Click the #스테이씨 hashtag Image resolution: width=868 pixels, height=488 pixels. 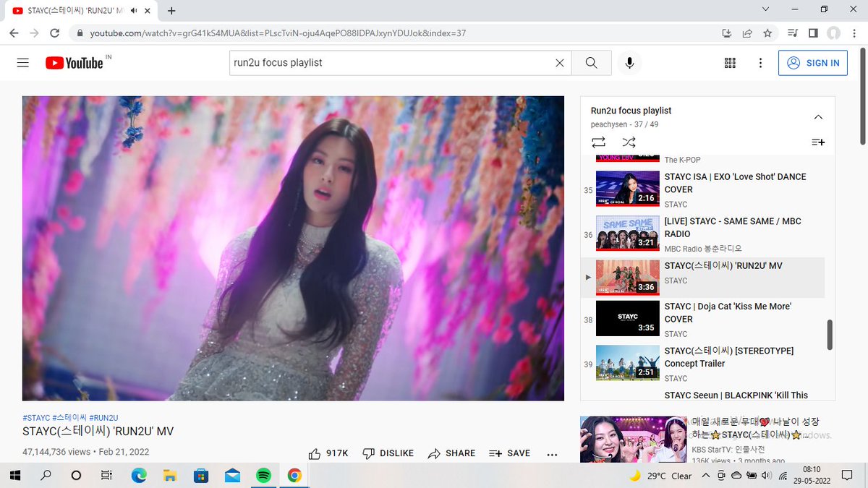[69, 418]
